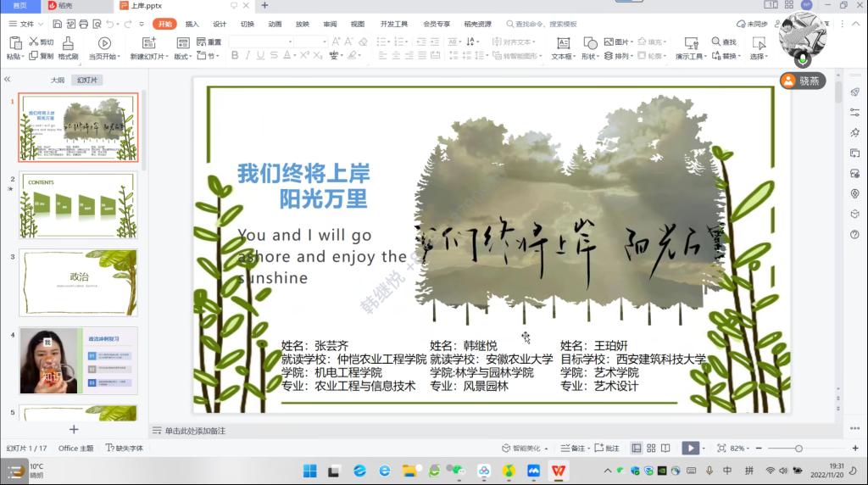The image size is (868, 485).
Task: Toggle the notes (备注) pane in status bar
Action: point(574,448)
